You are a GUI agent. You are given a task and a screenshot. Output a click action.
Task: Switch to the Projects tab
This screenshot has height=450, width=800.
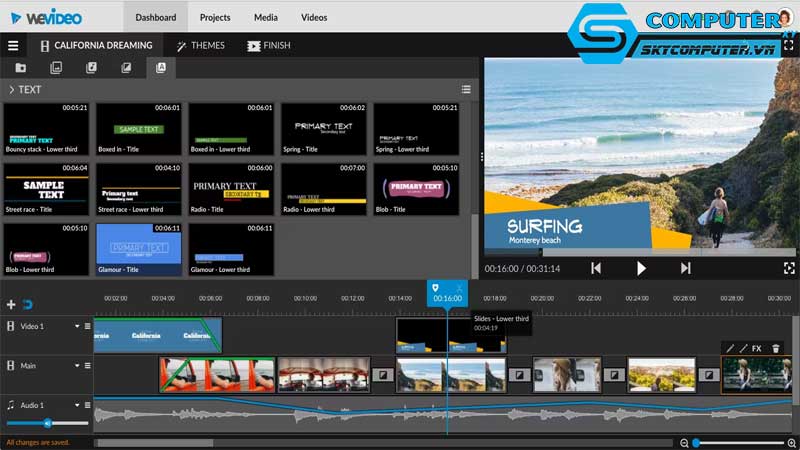click(x=214, y=17)
